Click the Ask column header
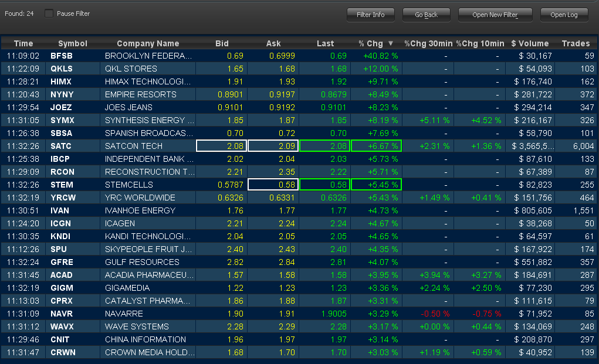 click(273, 43)
